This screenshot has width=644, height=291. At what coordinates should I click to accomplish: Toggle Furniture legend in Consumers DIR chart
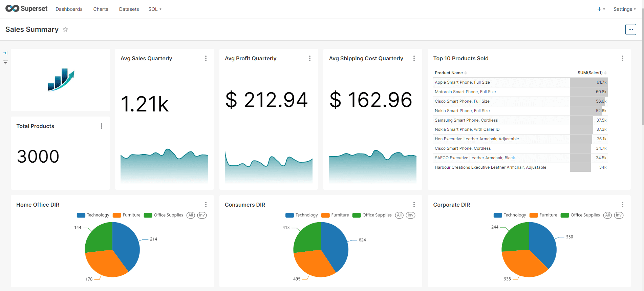[x=335, y=215]
